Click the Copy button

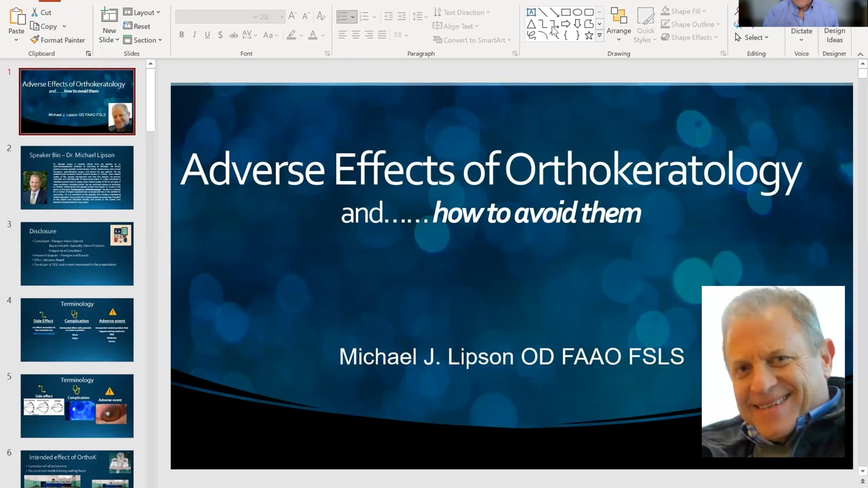point(43,26)
